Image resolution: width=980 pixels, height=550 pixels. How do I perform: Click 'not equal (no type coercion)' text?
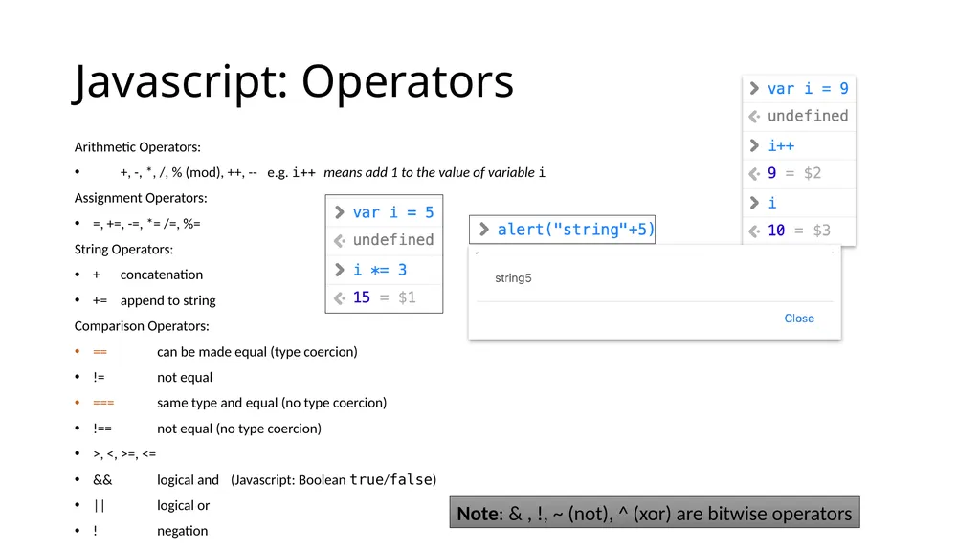238,429
